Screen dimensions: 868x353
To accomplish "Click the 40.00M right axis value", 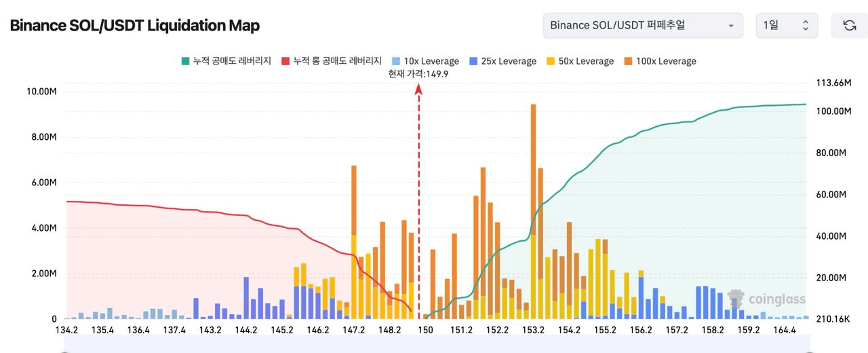I will pos(831,236).
